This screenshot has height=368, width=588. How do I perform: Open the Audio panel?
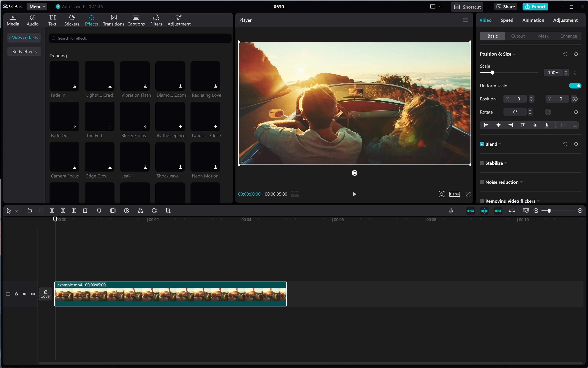33,20
